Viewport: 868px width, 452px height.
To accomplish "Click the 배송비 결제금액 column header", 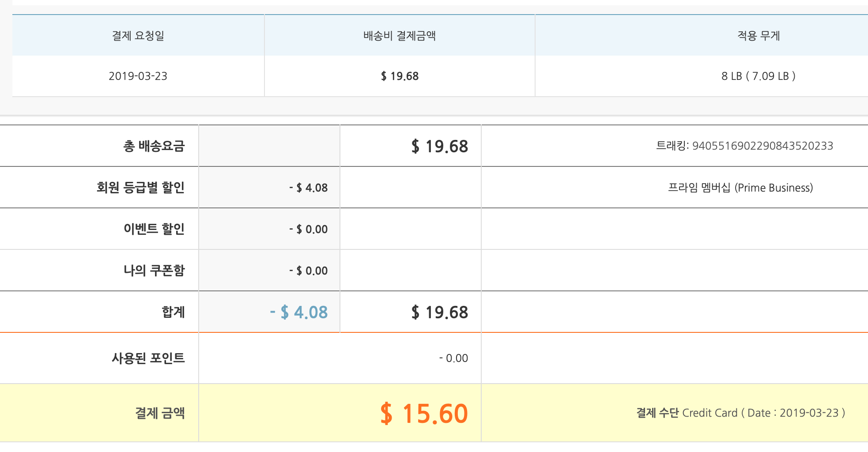I will tap(400, 36).
